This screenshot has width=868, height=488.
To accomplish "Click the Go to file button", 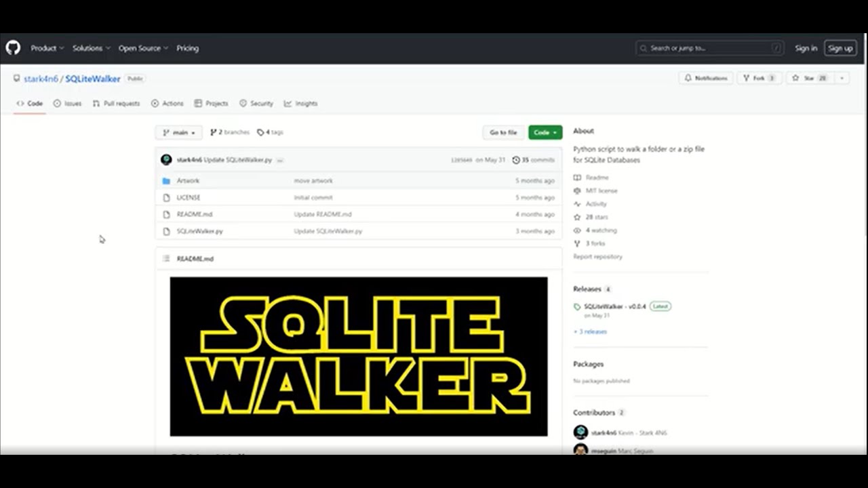I will point(503,133).
